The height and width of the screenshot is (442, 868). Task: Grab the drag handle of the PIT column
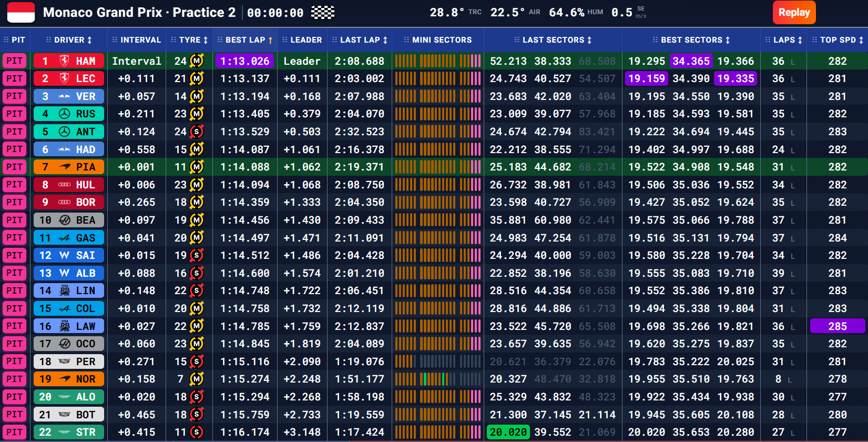6,40
